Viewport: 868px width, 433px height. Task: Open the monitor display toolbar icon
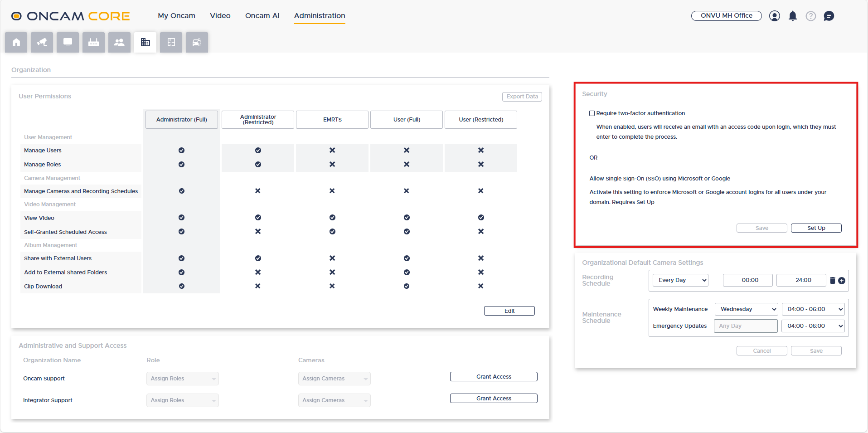click(68, 43)
